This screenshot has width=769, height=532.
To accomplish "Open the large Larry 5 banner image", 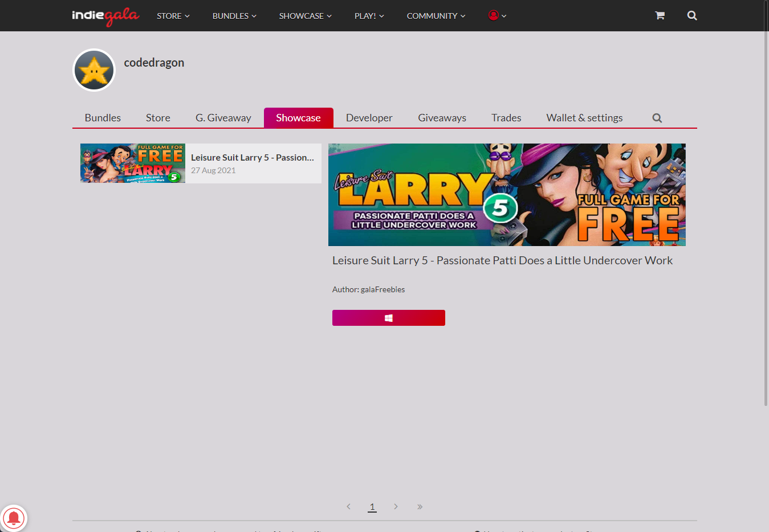I will 507,195.
